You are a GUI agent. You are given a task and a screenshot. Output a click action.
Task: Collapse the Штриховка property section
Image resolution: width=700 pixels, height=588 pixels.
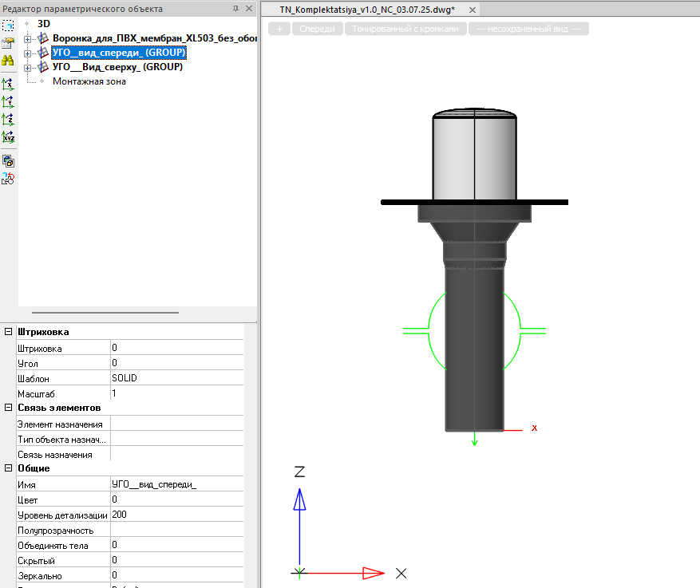8,332
